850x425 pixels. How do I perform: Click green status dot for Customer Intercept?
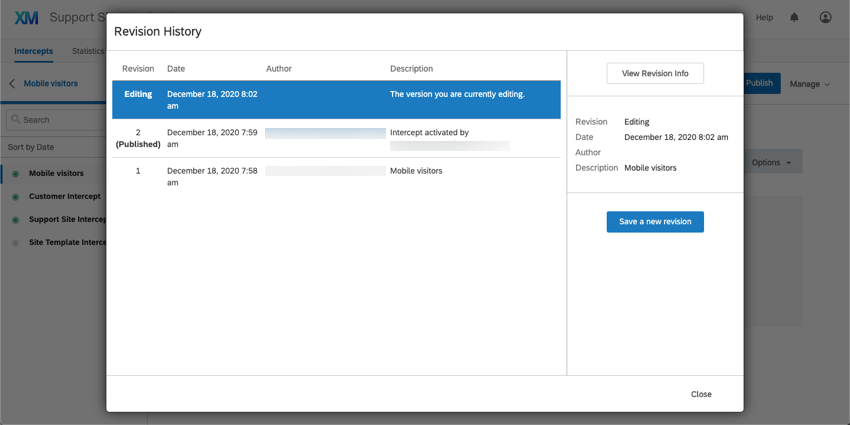coord(15,197)
